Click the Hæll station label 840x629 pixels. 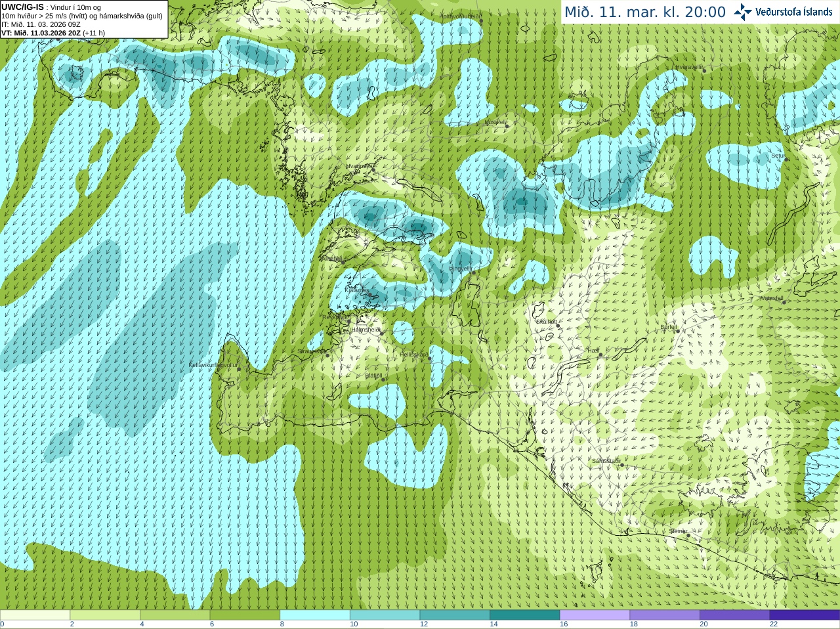pos(593,351)
